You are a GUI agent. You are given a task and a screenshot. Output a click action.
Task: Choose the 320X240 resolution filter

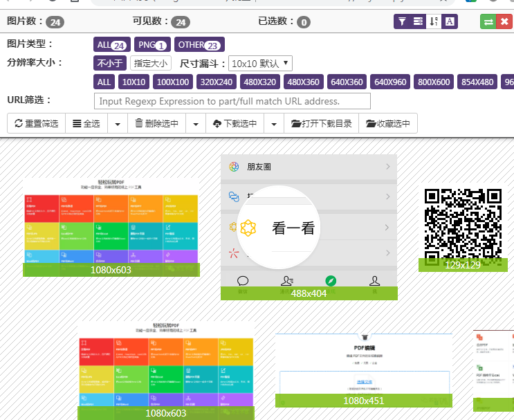(x=217, y=82)
